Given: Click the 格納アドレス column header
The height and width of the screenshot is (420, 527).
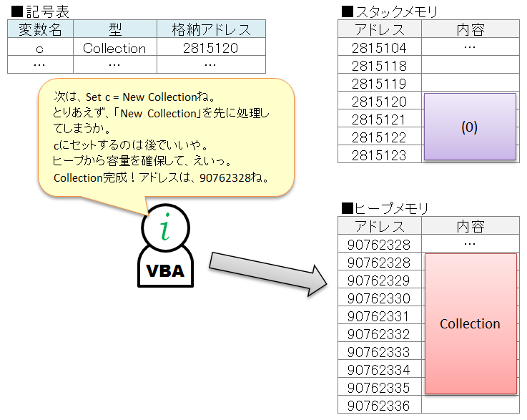Looking at the screenshot, I should pos(211,29).
